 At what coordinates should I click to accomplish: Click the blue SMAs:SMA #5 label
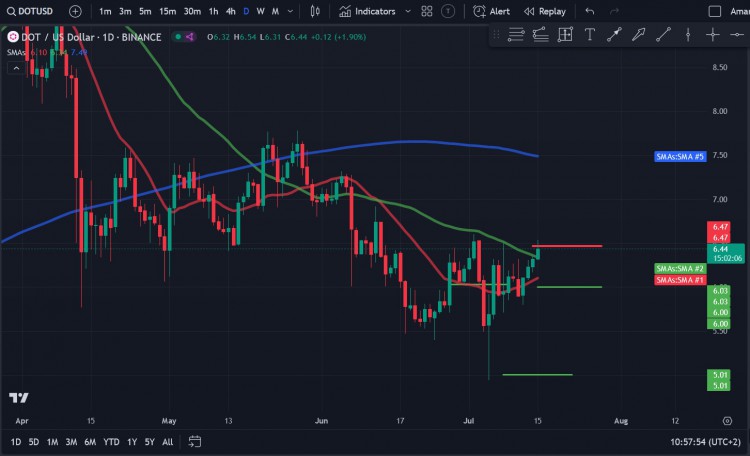click(680, 156)
